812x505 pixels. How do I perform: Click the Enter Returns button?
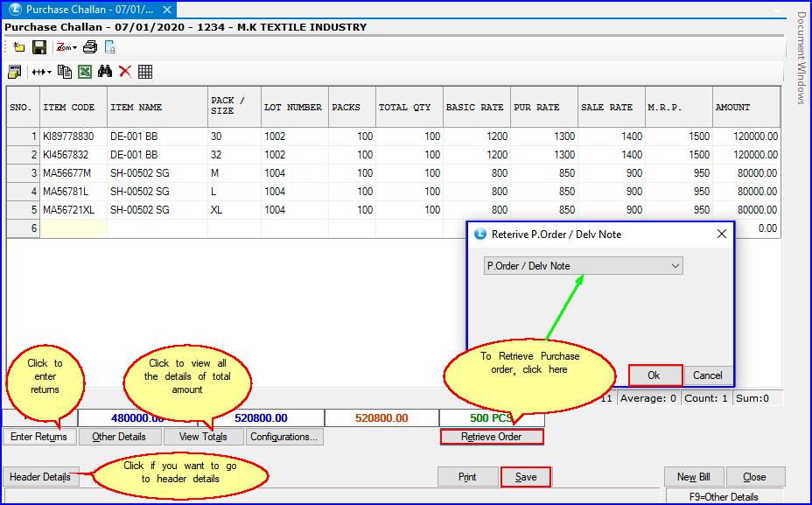point(38,437)
